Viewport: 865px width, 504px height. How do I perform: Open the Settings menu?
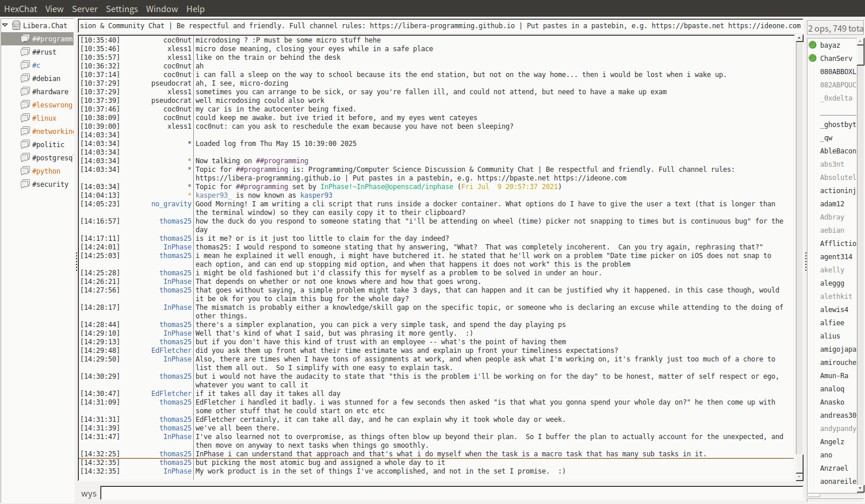point(121,9)
